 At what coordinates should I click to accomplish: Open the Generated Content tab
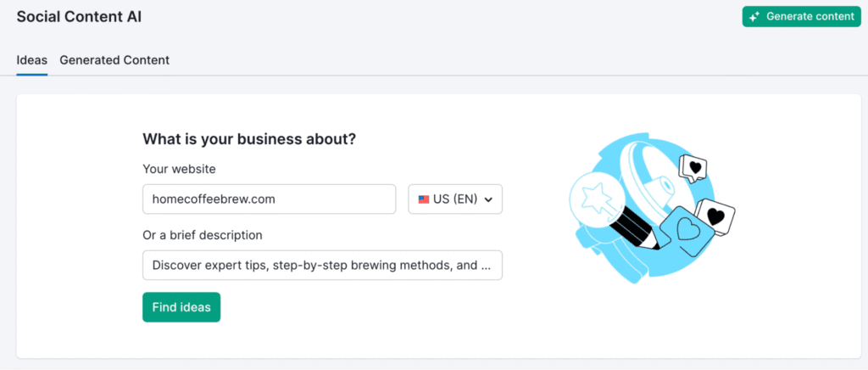coord(114,60)
